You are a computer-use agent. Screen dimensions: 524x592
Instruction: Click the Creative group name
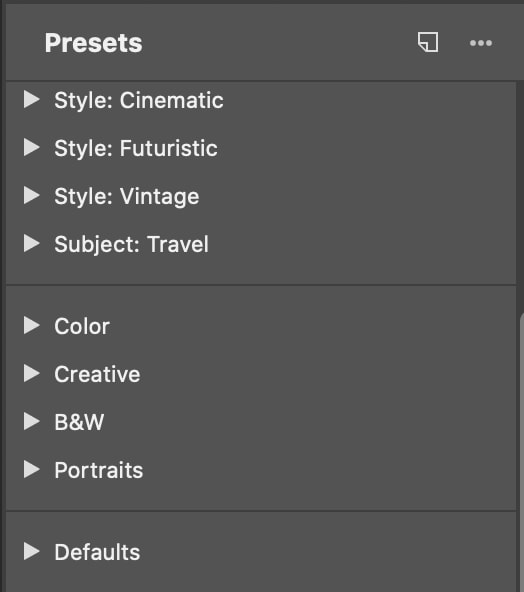click(x=97, y=374)
